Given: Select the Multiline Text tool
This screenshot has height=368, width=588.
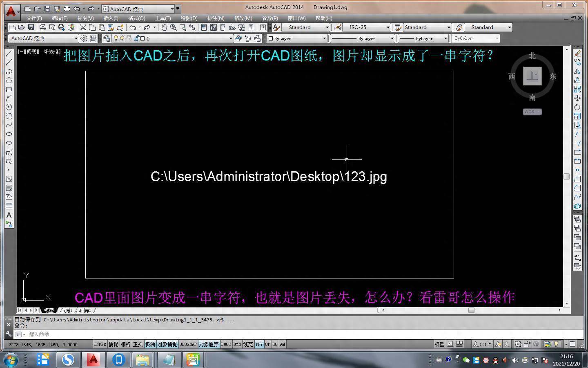Looking at the screenshot, I should pyautogui.click(x=9, y=215).
